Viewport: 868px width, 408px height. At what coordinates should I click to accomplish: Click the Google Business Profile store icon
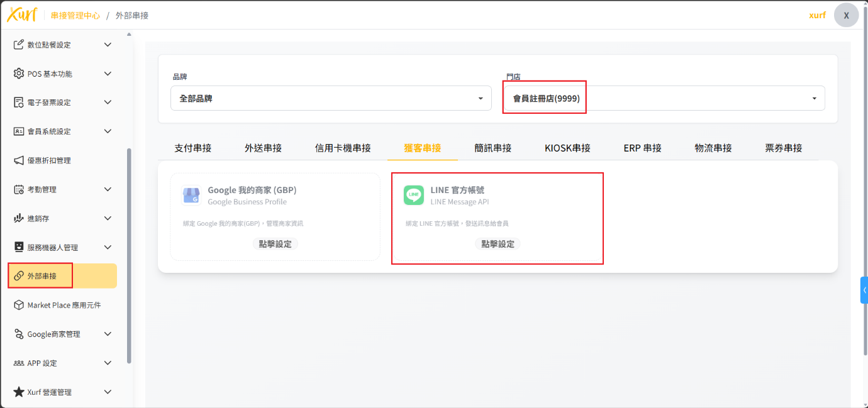coord(191,196)
